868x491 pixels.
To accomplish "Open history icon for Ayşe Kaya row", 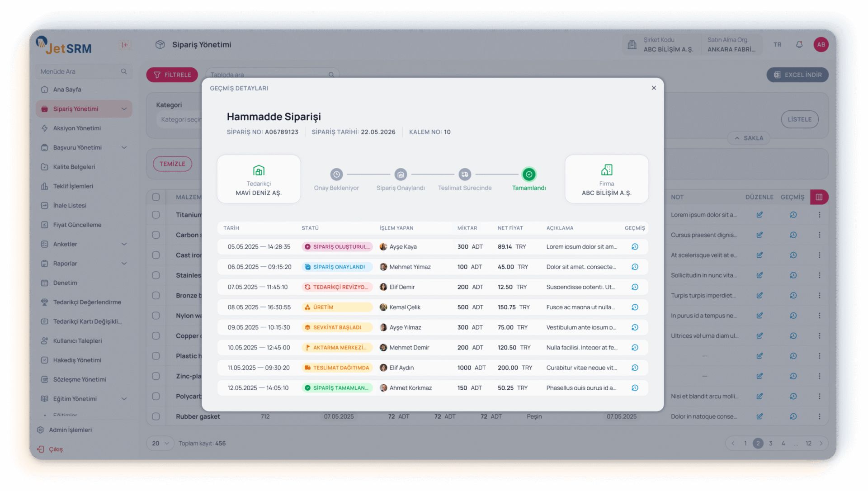I will pos(635,247).
